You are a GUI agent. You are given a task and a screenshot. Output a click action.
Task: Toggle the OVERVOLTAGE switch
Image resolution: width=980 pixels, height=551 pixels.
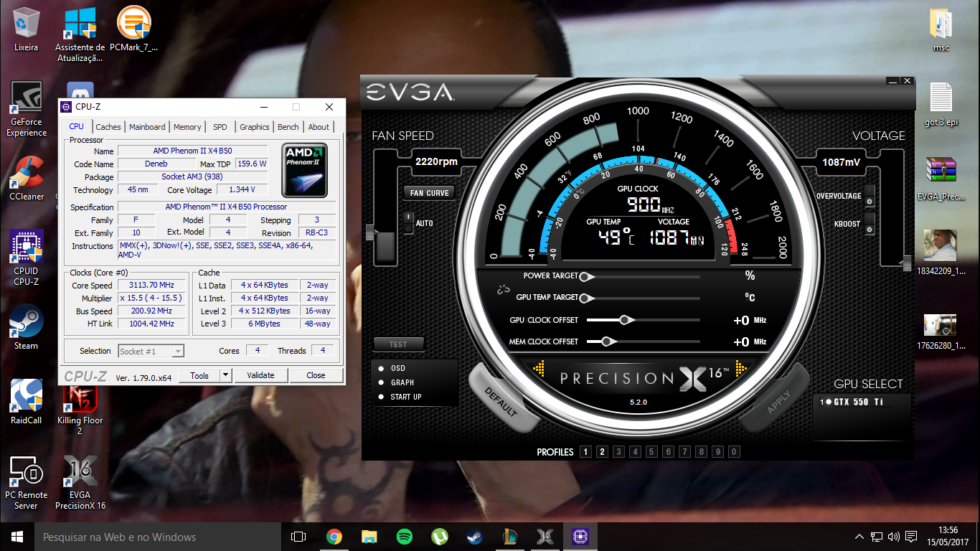[869, 196]
